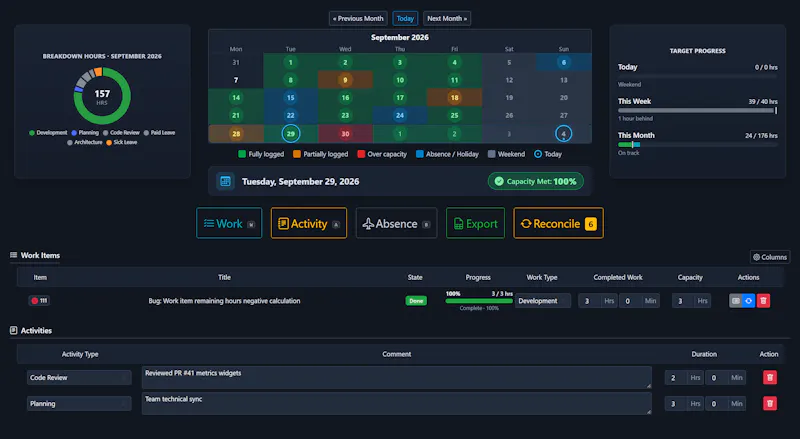
Task: Select absence day 22 on calendar
Action: click(291, 115)
